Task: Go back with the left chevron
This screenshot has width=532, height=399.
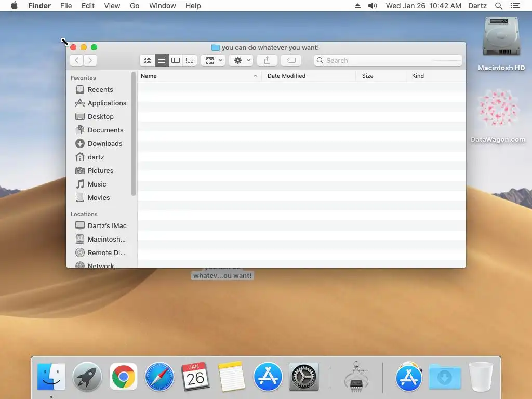Action: point(77,60)
